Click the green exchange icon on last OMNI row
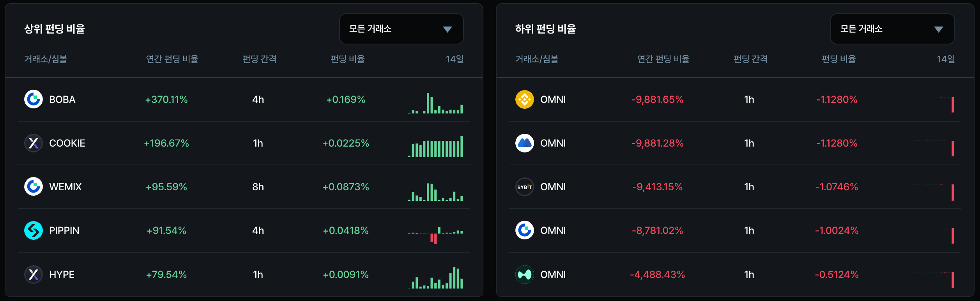This screenshot has width=980, height=301. [x=524, y=274]
